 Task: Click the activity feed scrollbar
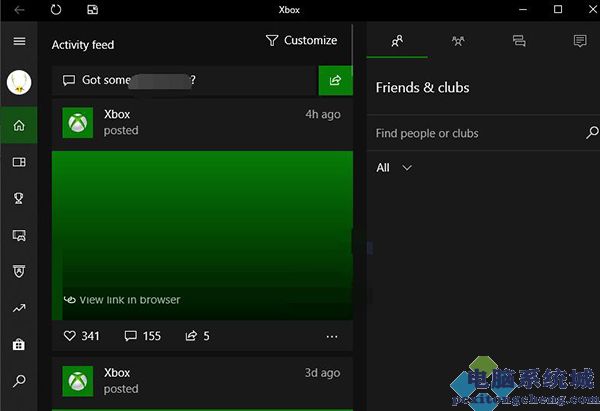click(x=352, y=50)
